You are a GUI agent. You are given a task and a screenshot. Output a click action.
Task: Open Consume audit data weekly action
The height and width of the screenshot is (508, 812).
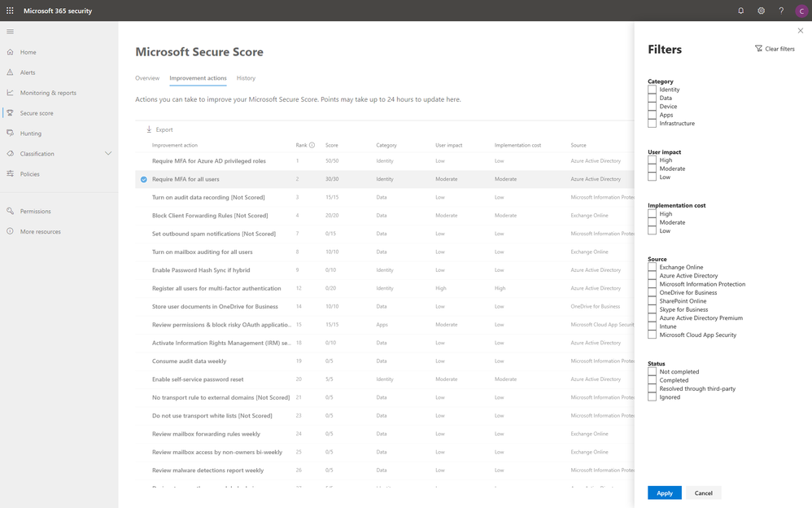(x=189, y=361)
